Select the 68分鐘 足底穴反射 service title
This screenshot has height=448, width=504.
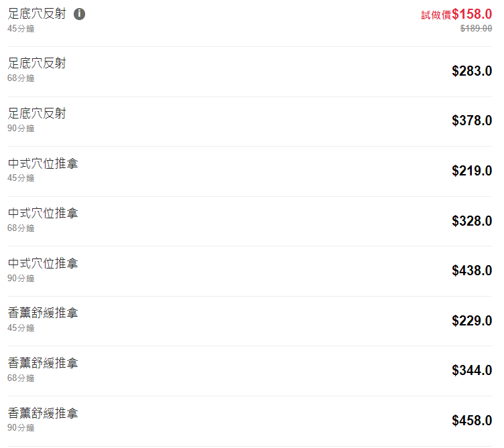click(37, 64)
